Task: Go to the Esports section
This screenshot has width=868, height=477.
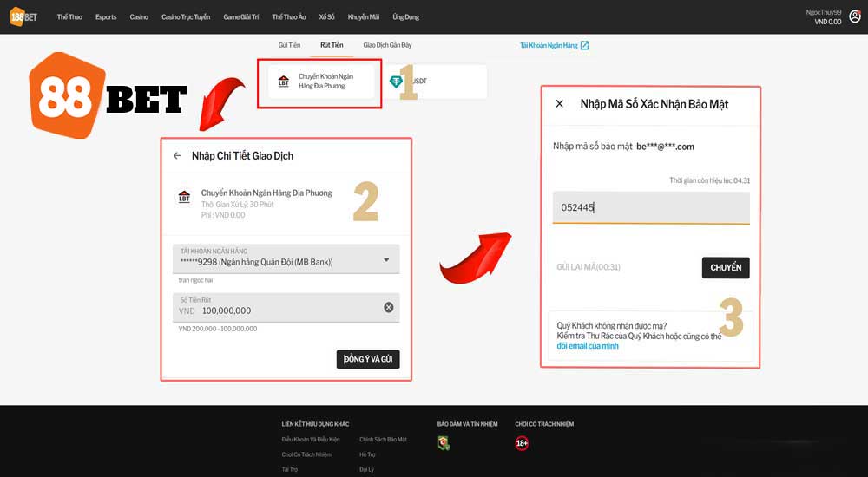Action: 106,17
